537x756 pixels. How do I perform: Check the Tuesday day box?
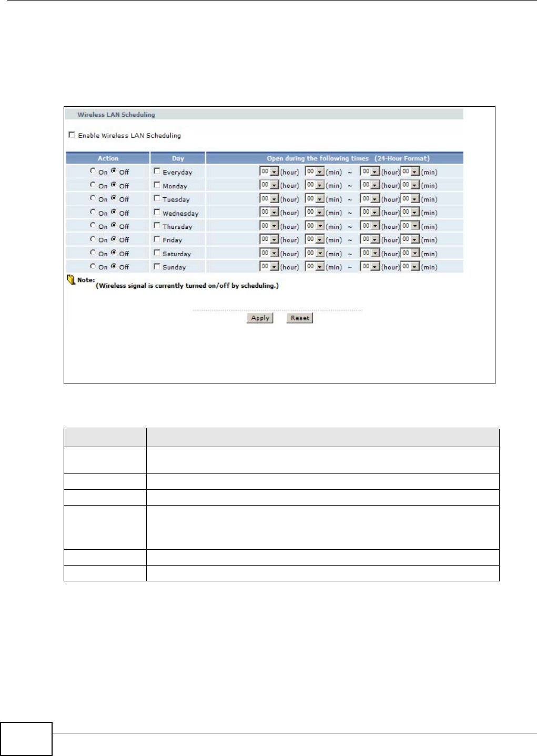click(x=157, y=198)
